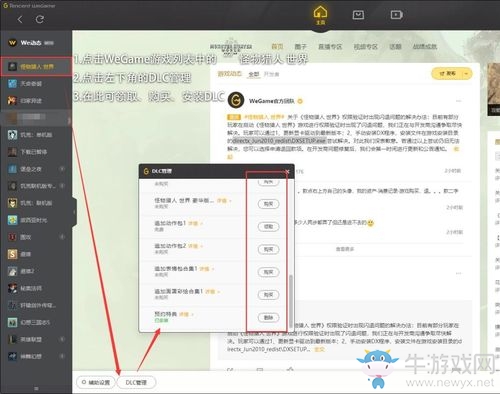
Task: Open the live video icon in top bar
Action: [x=396, y=15]
